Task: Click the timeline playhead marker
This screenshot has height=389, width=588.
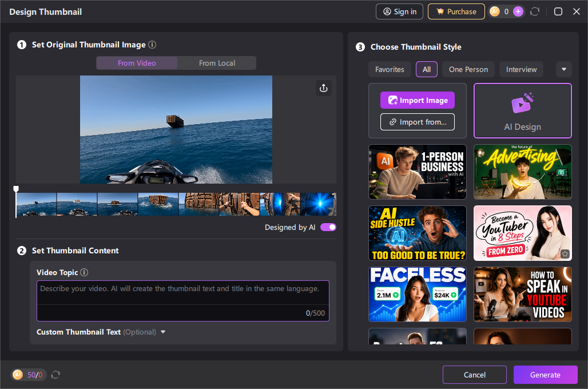Action: (x=16, y=189)
